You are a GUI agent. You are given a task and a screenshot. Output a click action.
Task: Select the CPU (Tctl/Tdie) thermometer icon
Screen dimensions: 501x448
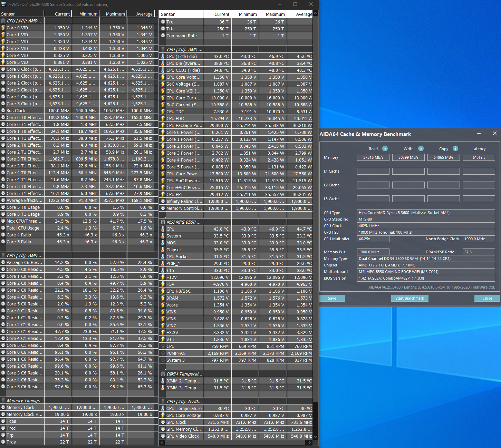(x=163, y=56)
